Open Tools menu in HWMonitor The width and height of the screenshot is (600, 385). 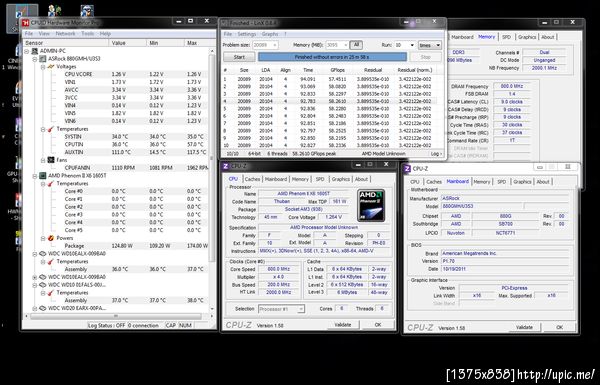(x=87, y=34)
